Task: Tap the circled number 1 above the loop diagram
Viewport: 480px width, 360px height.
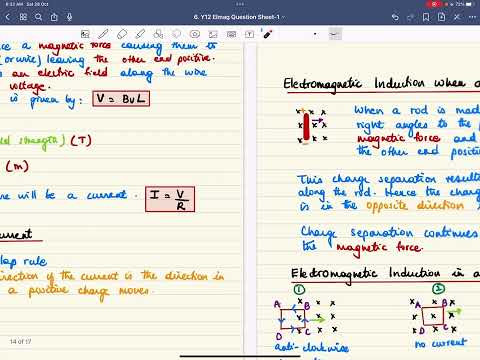Action: [x=299, y=289]
